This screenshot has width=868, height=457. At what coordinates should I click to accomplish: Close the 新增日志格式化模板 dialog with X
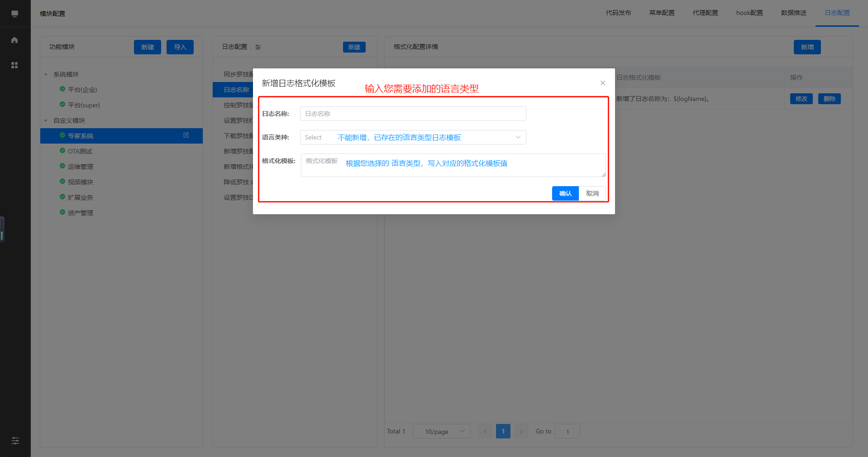coord(603,83)
